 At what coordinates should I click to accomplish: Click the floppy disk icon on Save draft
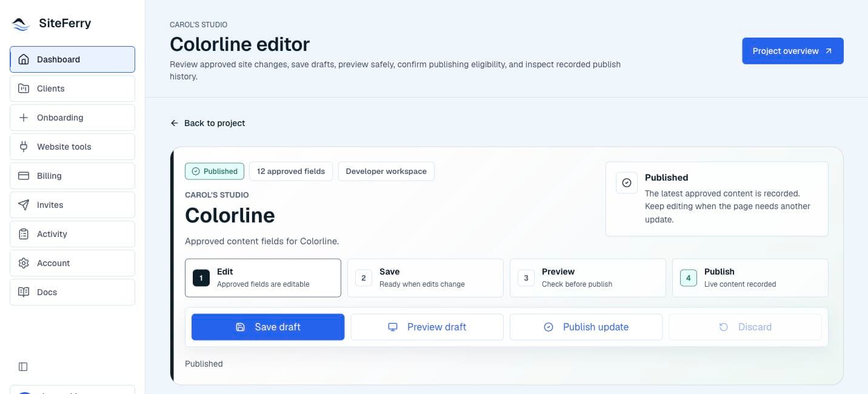click(240, 327)
